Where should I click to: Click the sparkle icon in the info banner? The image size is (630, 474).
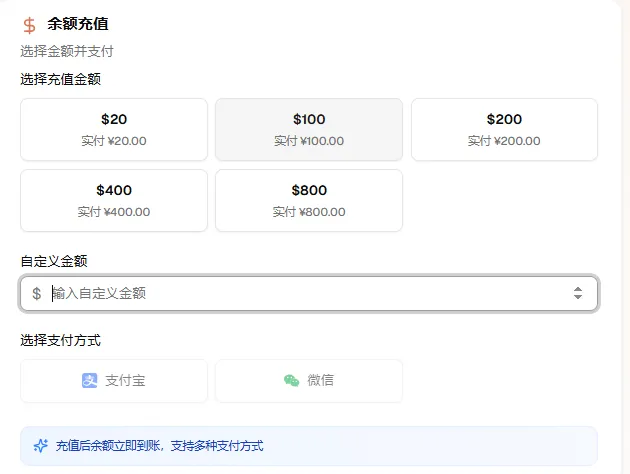(x=41, y=446)
